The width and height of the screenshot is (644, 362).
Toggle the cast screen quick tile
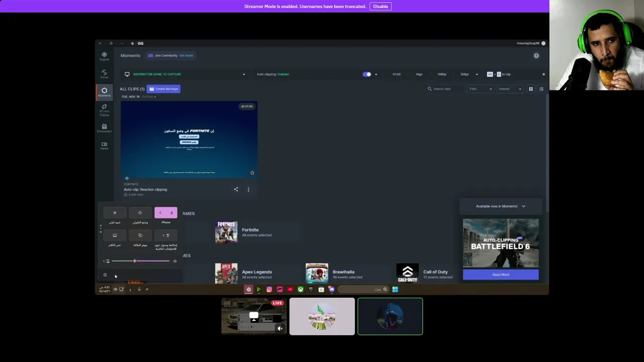click(x=115, y=235)
